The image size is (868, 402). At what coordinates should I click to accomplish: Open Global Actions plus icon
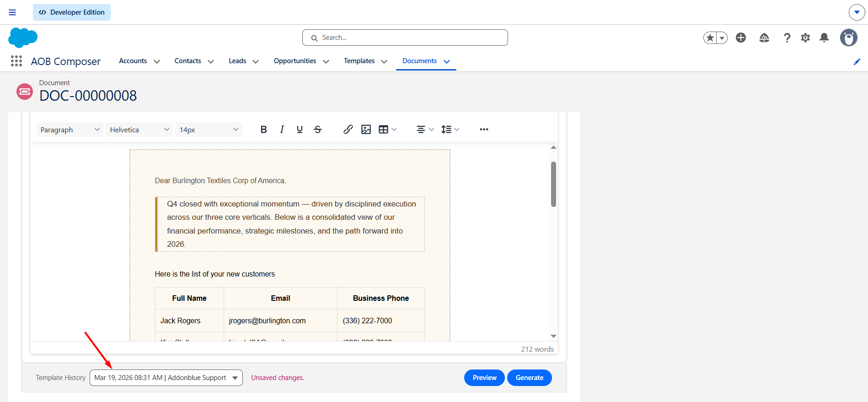pyautogui.click(x=741, y=38)
